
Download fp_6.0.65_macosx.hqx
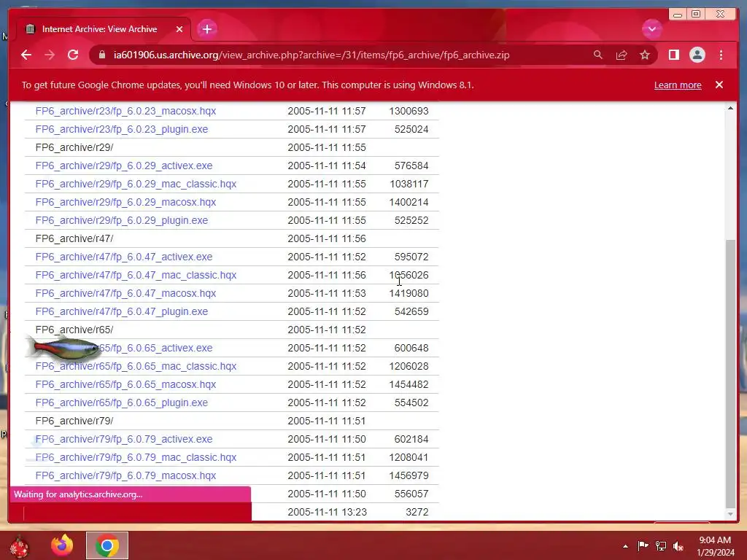pos(125,384)
